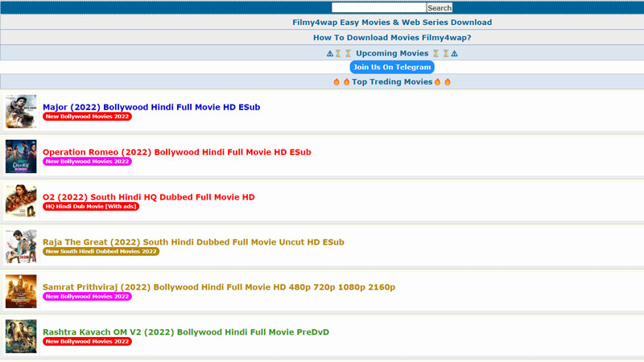Screen dimensions: 644x362
Task: Click the Search button
Action: (x=439, y=8)
